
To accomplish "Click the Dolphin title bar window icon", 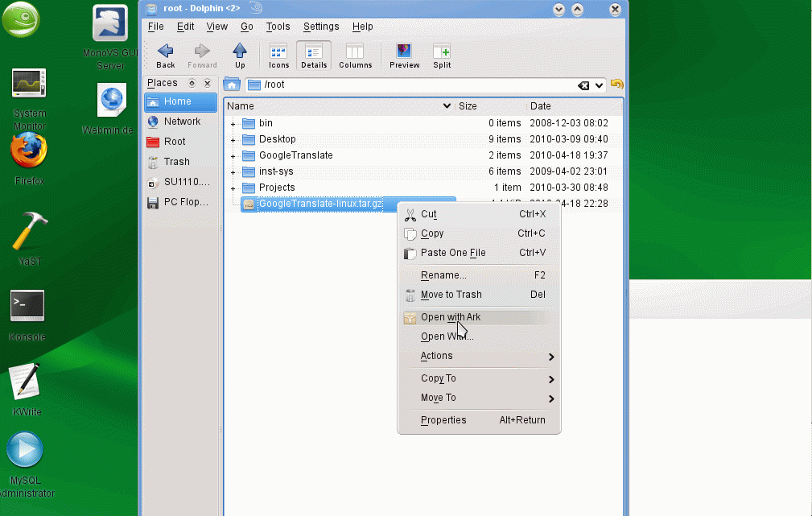I will click(x=151, y=9).
